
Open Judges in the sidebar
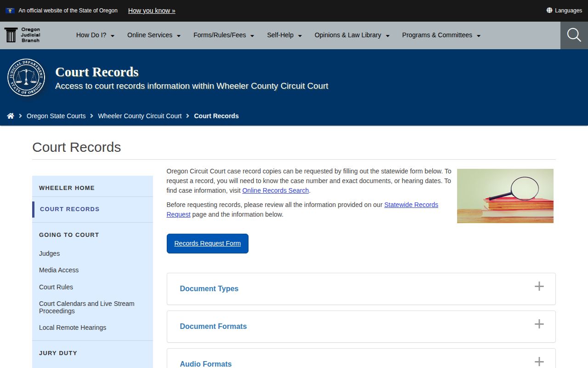coord(49,253)
